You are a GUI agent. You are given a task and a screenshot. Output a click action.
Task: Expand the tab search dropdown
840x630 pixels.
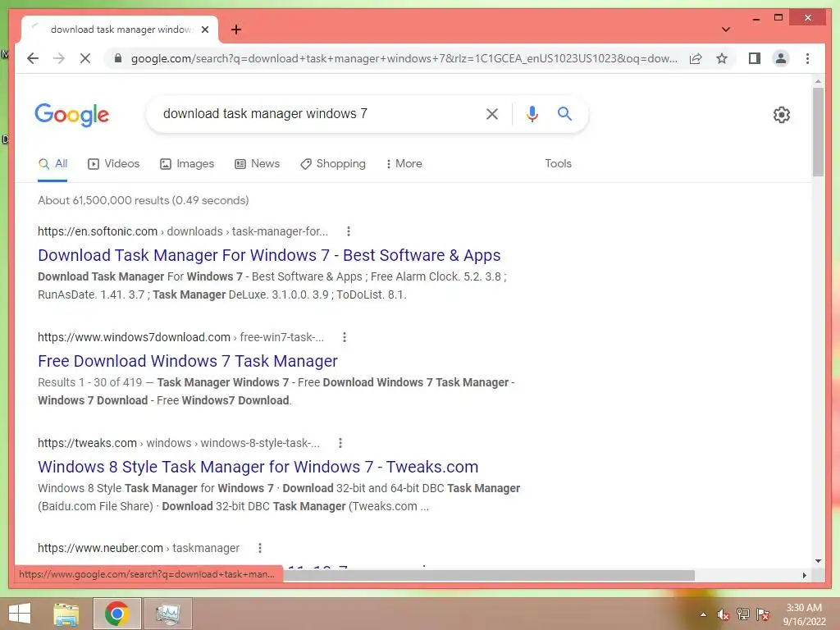[x=725, y=30]
